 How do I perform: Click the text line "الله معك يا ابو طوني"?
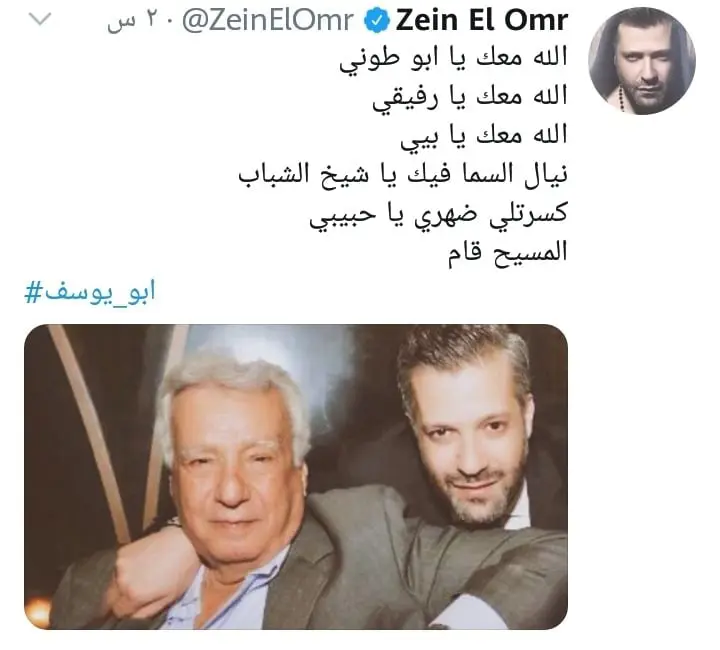tap(453, 59)
